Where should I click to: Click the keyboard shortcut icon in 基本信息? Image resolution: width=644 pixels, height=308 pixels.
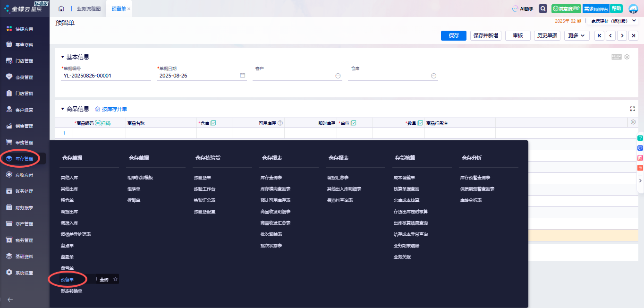pyautogui.click(x=616, y=57)
